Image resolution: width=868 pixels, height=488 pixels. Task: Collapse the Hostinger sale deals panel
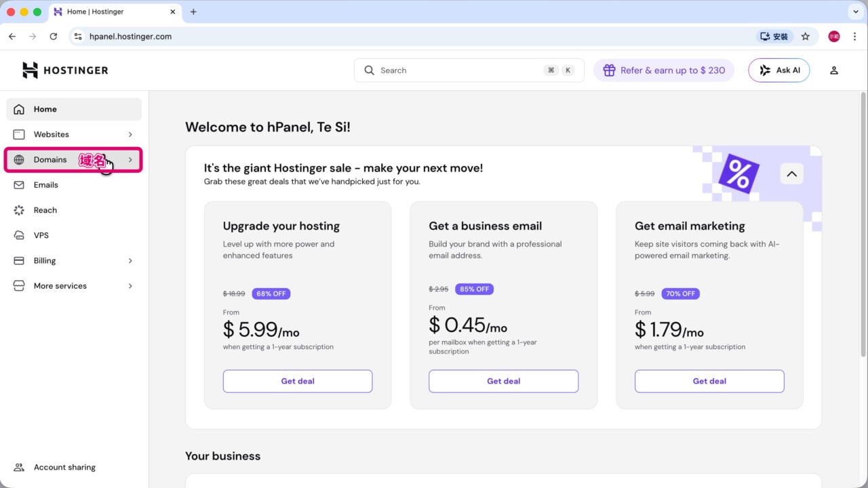point(791,174)
